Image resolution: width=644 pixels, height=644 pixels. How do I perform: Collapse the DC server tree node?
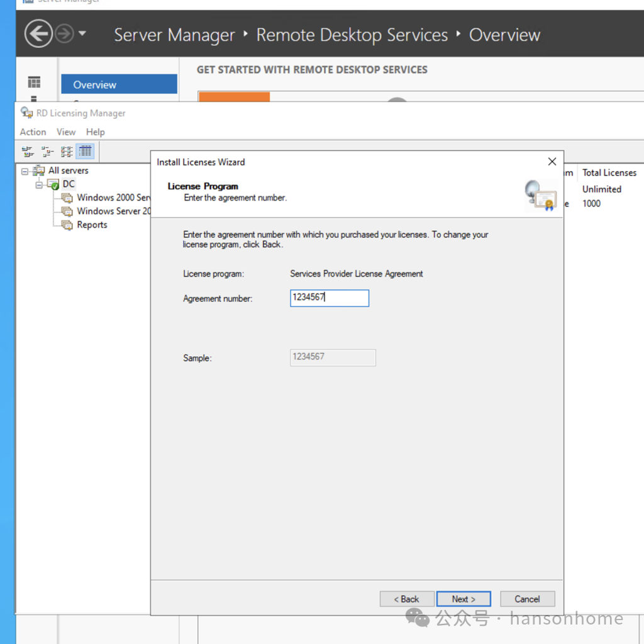(x=39, y=184)
